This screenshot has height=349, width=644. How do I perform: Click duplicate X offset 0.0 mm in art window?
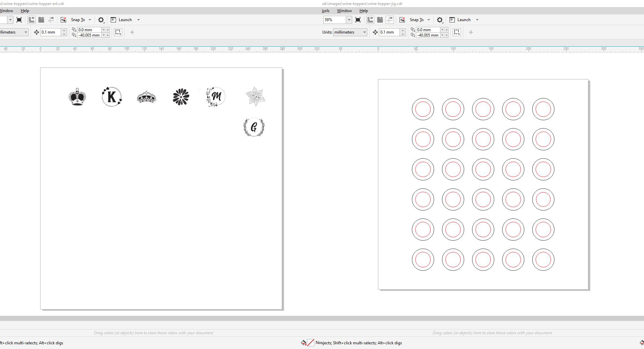(89, 30)
